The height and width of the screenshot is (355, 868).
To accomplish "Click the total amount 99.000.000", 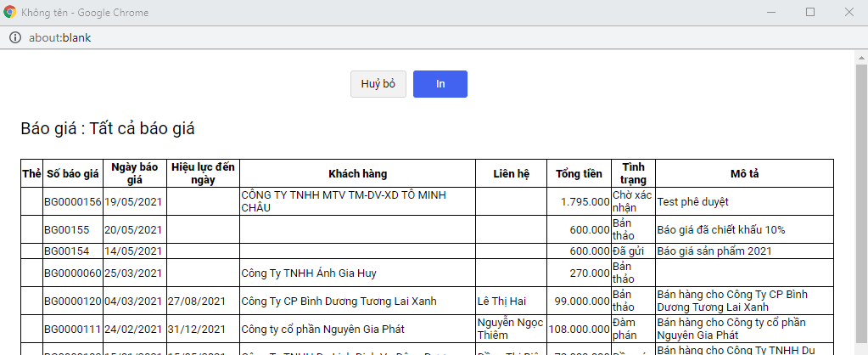I will pos(582,301).
